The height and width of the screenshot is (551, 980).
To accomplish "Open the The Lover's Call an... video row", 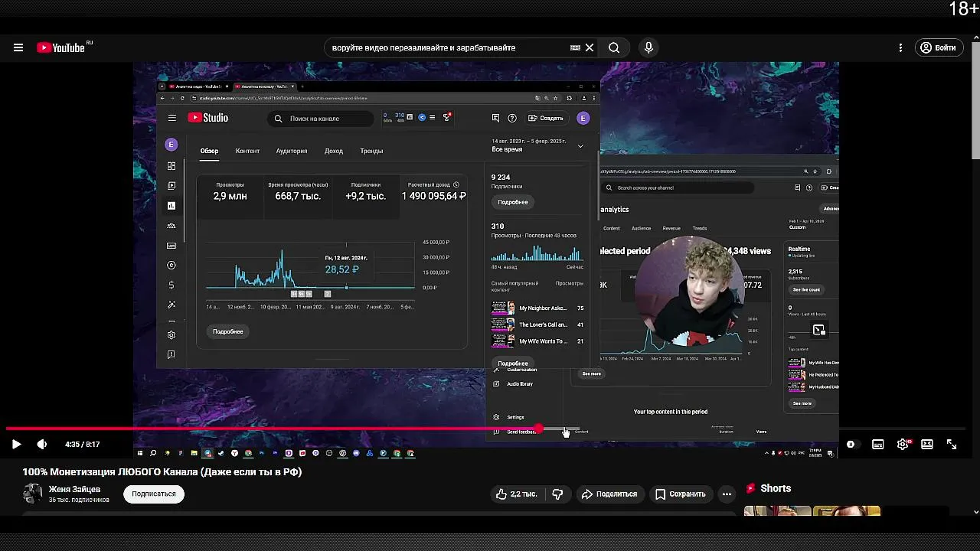I will pos(537,324).
